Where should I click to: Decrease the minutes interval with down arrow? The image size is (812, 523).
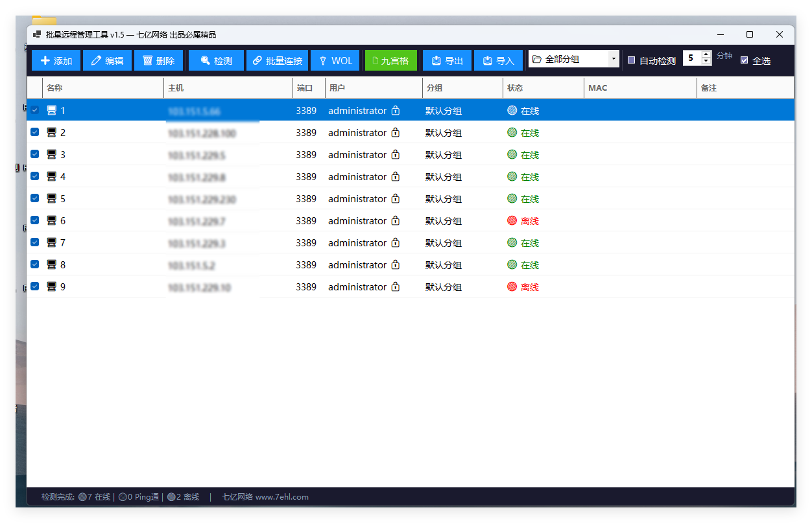point(706,62)
